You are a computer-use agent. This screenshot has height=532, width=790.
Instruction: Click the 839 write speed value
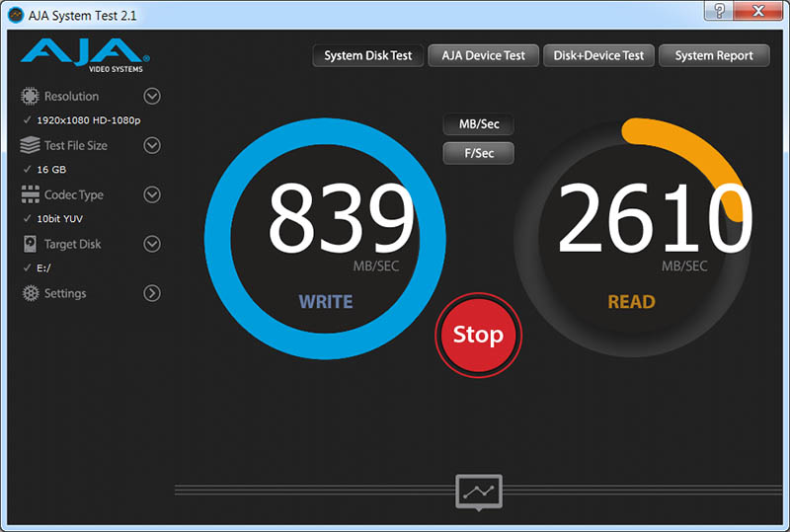[341, 218]
